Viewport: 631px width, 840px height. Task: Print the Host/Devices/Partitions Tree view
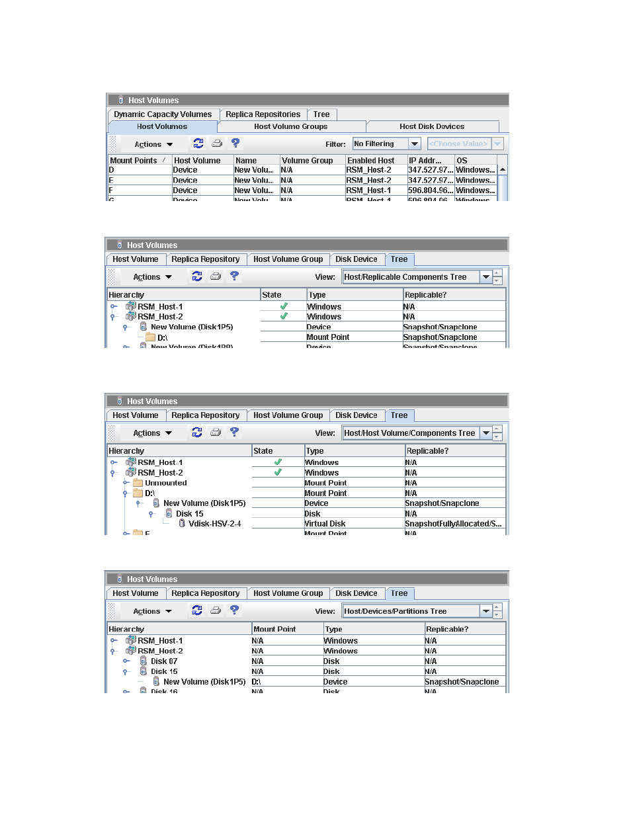216,610
